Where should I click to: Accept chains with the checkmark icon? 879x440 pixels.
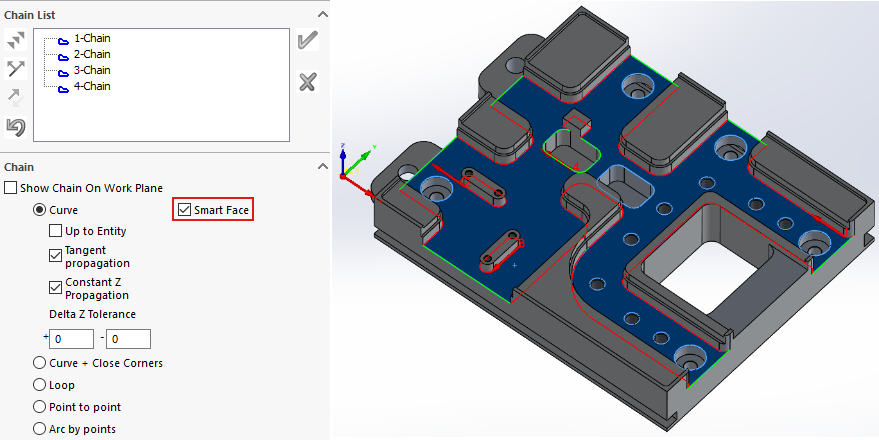coord(307,40)
